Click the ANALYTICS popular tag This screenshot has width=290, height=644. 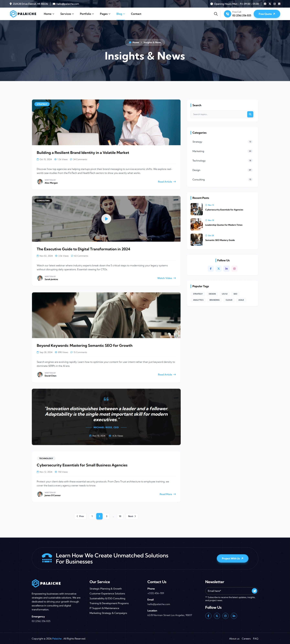(x=198, y=300)
